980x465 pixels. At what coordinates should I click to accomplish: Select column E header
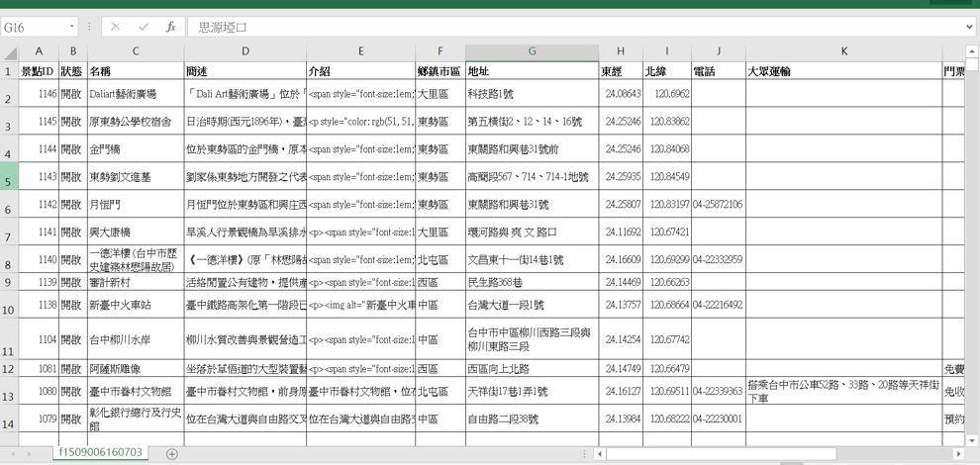click(x=360, y=51)
